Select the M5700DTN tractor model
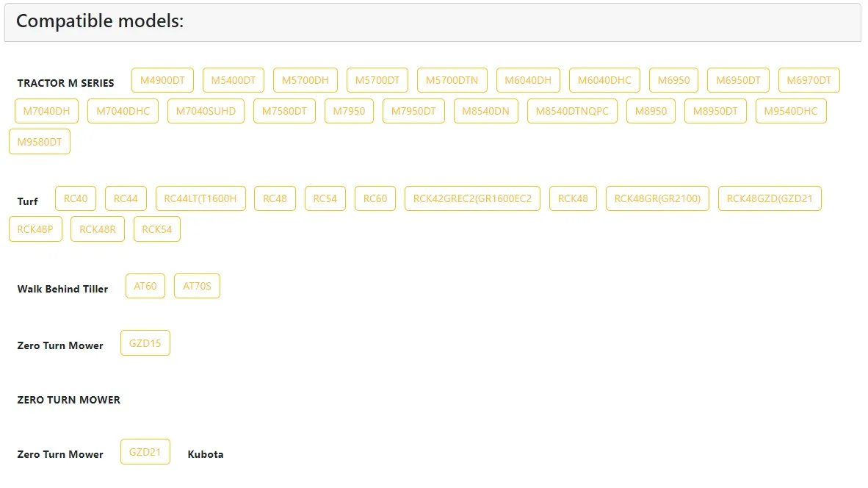868x488 pixels. (x=452, y=81)
